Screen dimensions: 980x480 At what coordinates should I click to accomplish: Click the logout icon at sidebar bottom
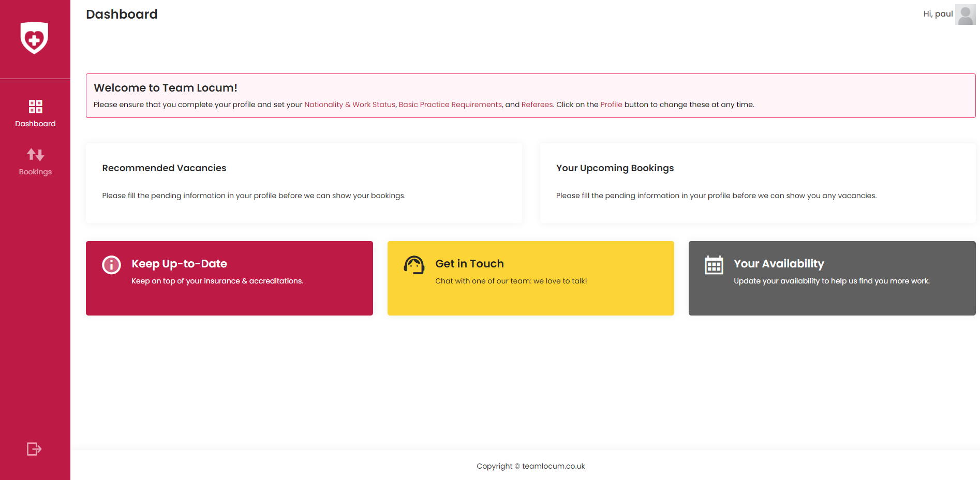pyautogui.click(x=34, y=448)
